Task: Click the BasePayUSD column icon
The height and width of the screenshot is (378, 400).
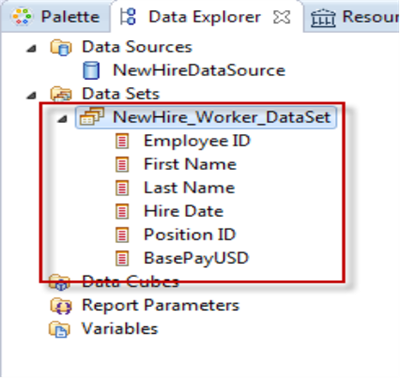Action: (122, 258)
